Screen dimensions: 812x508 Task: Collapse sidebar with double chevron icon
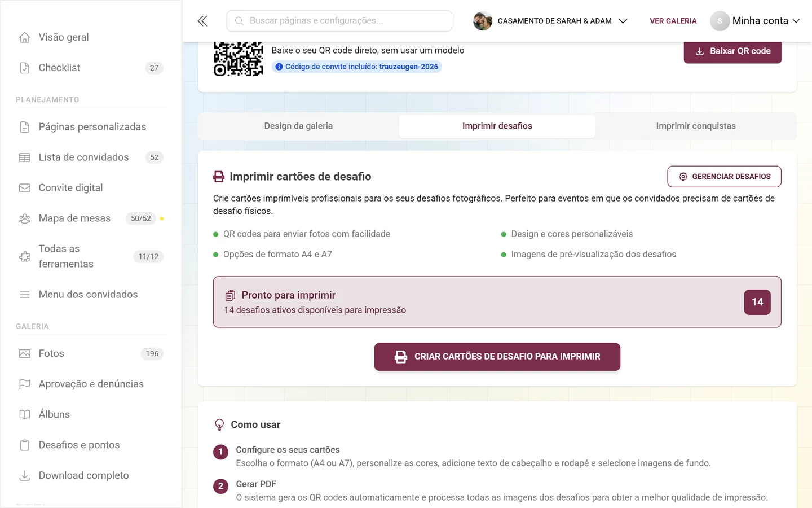tap(202, 21)
